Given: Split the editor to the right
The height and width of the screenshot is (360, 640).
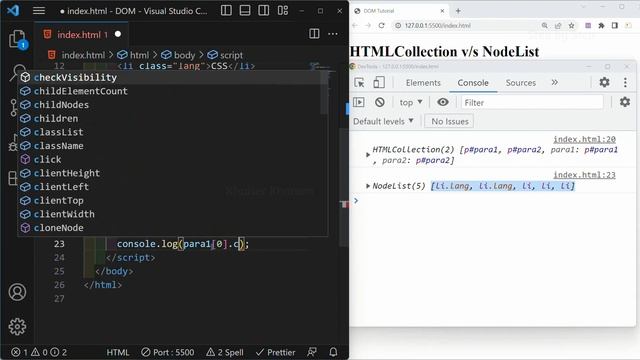Looking at the screenshot, I should pyautogui.click(x=314, y=34).
